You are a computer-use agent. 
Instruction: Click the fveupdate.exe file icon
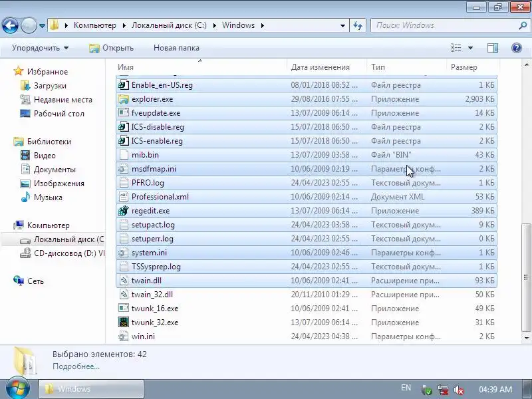pos(124,113)
